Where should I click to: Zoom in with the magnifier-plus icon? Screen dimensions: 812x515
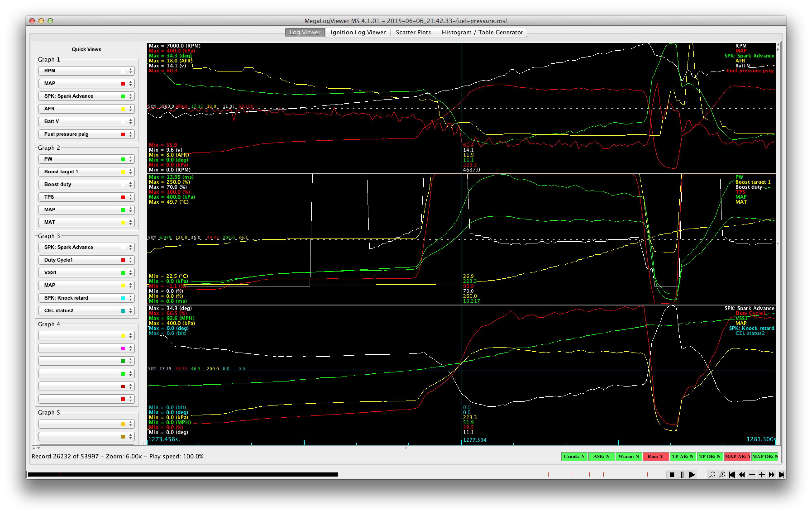pyautogui.click(x=722, y=474)
